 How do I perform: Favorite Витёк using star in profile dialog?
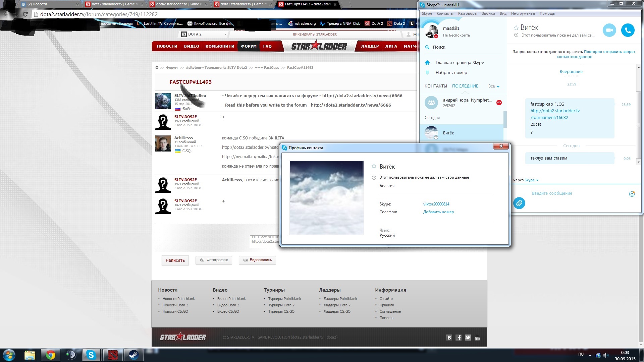374,166
